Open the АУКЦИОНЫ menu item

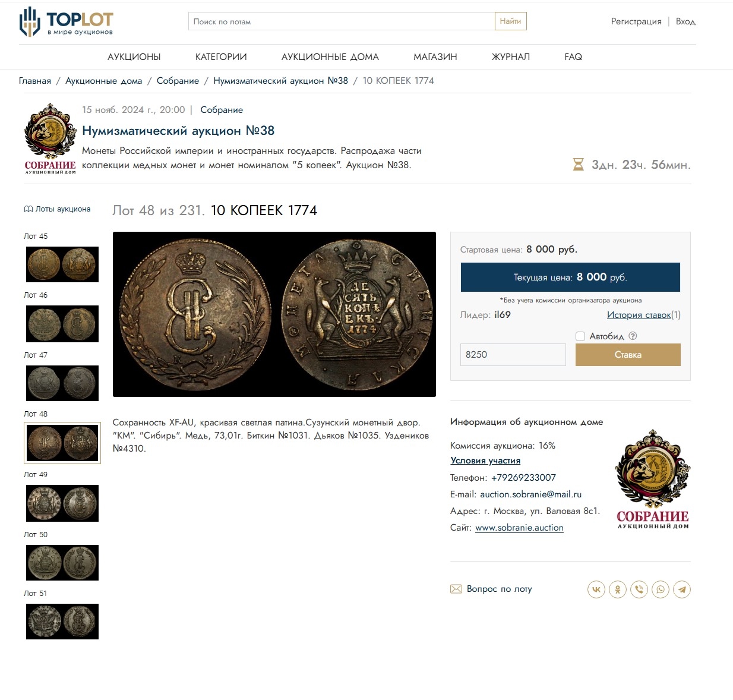[x=134, y=57]
